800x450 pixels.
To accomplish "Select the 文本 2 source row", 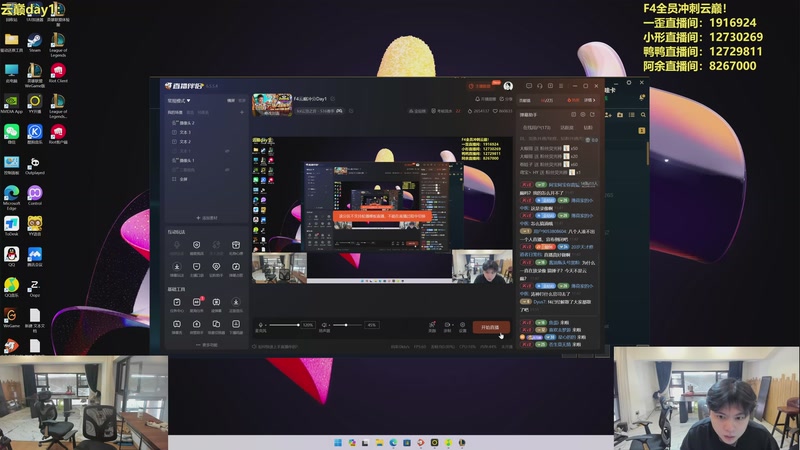I will tap(204, 141).
